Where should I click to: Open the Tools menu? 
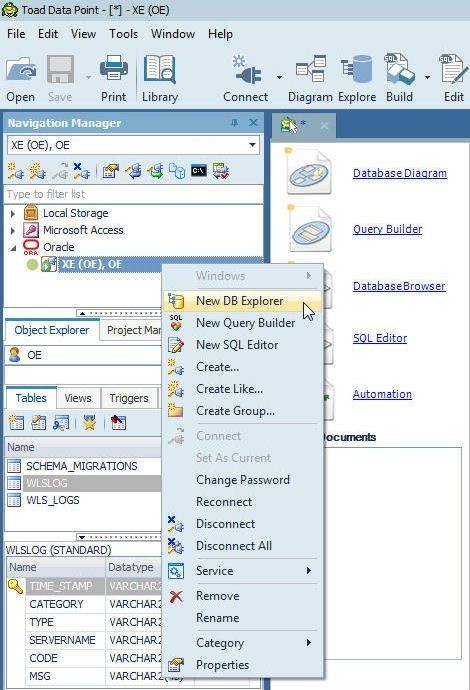pos(124,34)
